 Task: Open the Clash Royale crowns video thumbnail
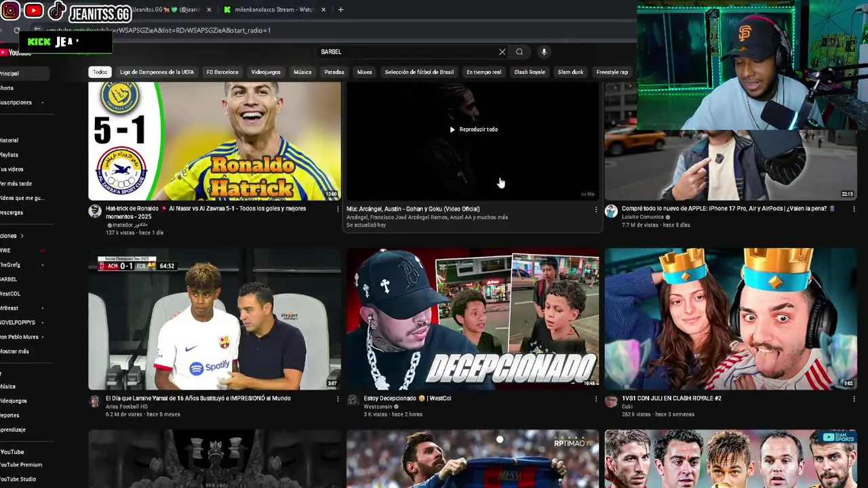coord(730,319)
